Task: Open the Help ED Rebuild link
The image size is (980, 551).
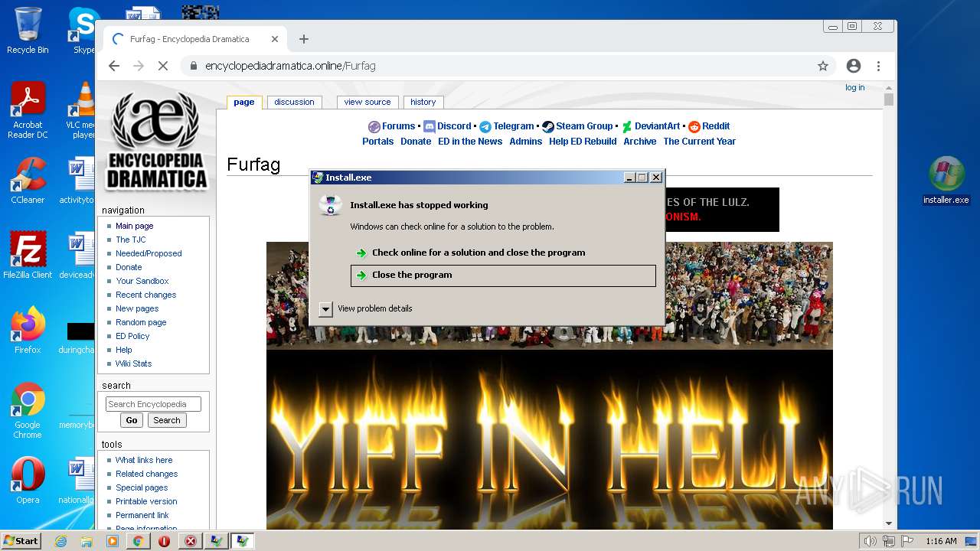Action: 583,142
